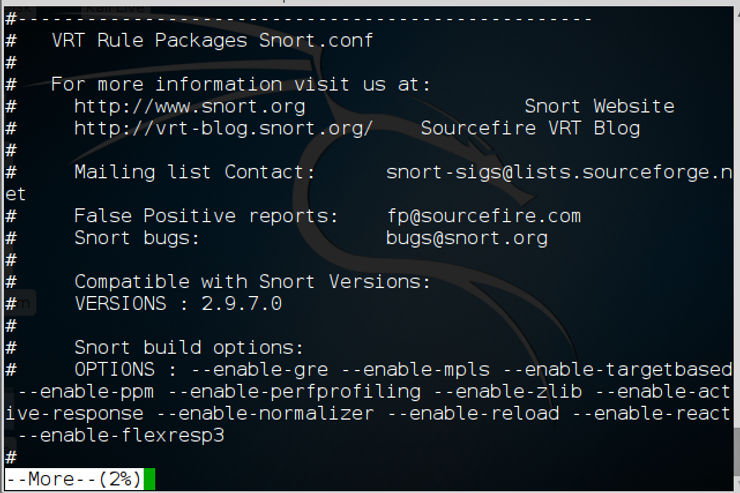This screenshot has height=493, width=740.
Task: Click the http://vrt-blog.snort.org/ URL
Action: point(223,128)
